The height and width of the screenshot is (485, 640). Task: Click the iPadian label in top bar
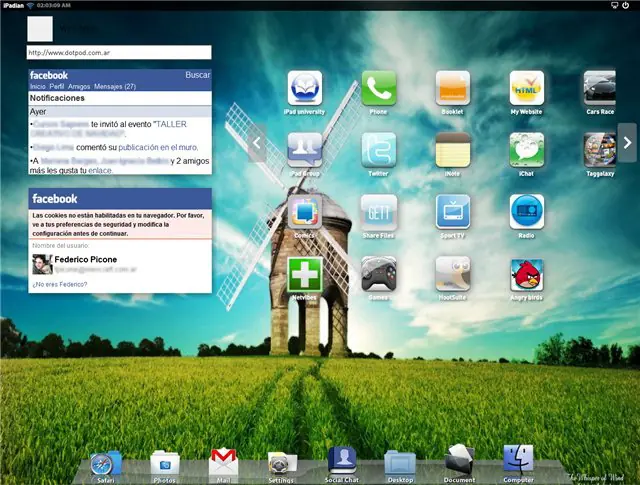point(13,5)
